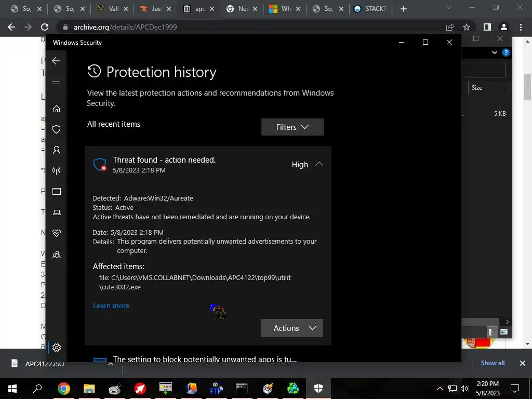Open the command prompt taskbar icon
Image resolution: width=532 pixels, height=399 pixels.
point(242,389)
